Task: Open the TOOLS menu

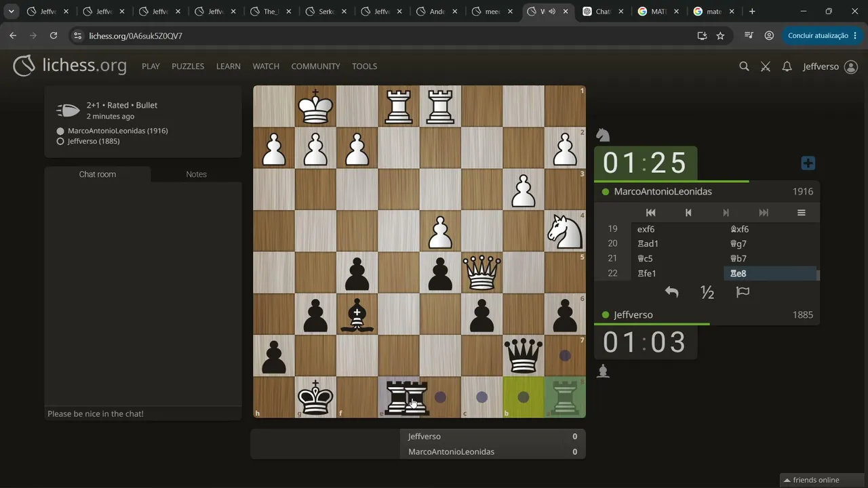Action: pos(364,66)
